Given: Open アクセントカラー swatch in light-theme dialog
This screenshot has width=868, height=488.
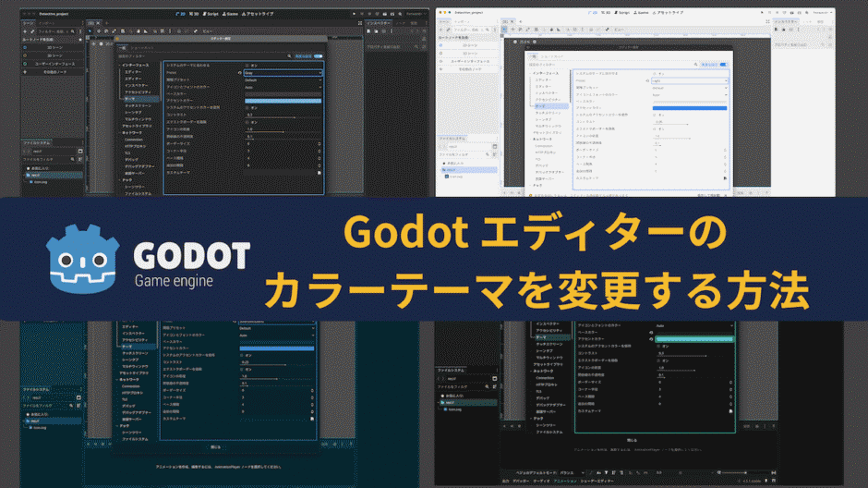Looking at the screenshot, I should tap(690, 108).
